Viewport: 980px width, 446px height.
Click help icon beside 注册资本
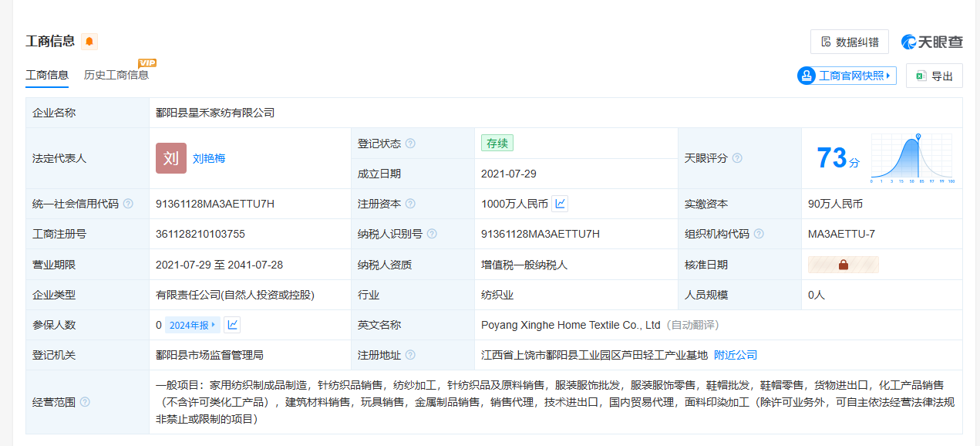(x=410, y=204)
